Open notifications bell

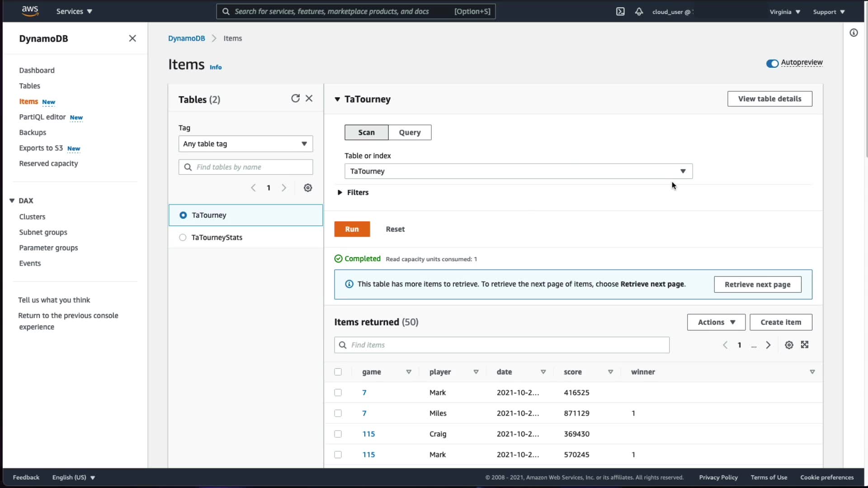pos(639,12)
